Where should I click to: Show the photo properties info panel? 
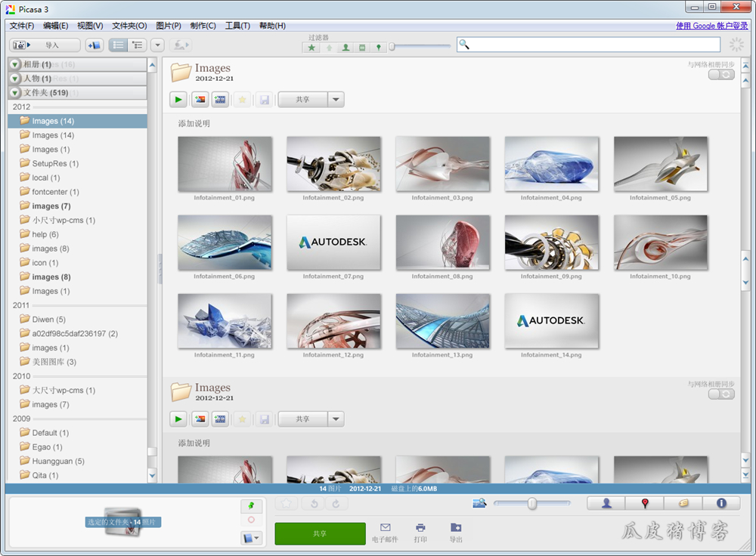coord(721,503)
